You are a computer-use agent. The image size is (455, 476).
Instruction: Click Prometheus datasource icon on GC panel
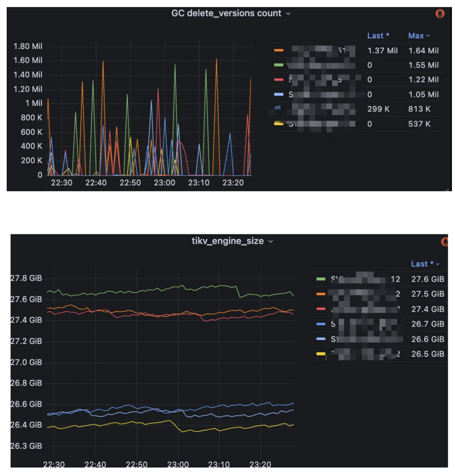[440, 13]
